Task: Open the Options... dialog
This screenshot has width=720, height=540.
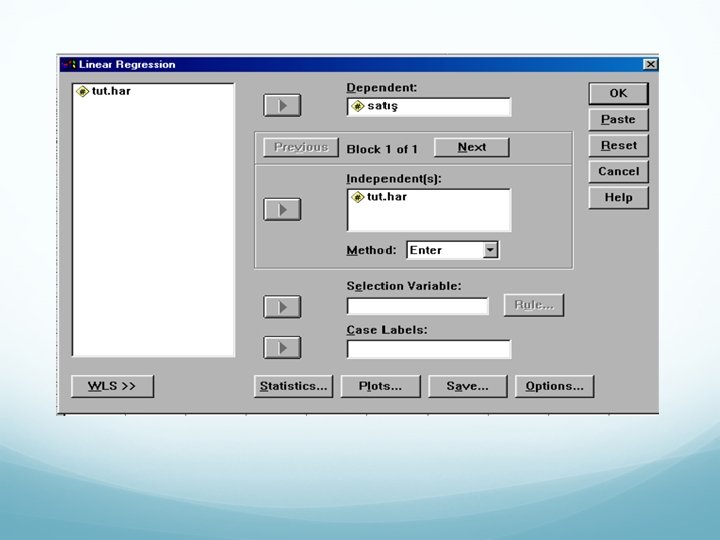Action: pos(554,386)
